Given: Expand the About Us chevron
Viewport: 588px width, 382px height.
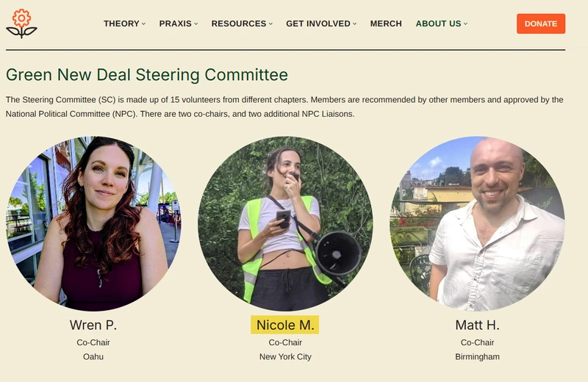Looking at the screenshot, I should pos(466,24).
